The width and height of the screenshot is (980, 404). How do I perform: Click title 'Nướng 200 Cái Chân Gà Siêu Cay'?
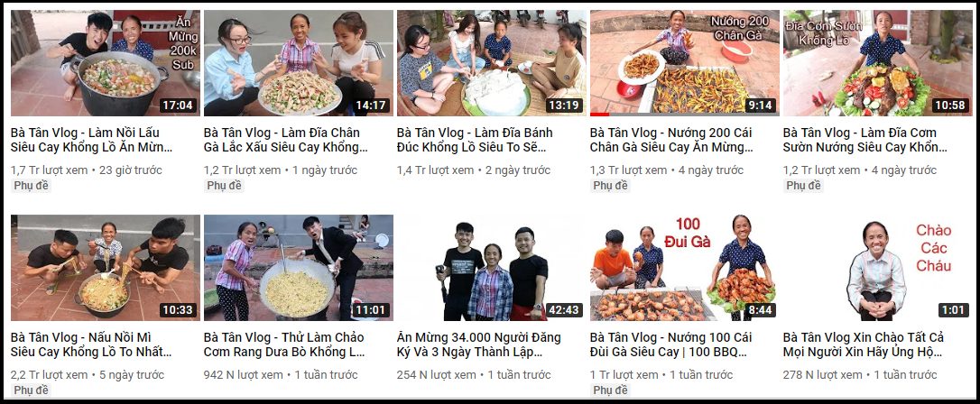[x=671, y=141]
